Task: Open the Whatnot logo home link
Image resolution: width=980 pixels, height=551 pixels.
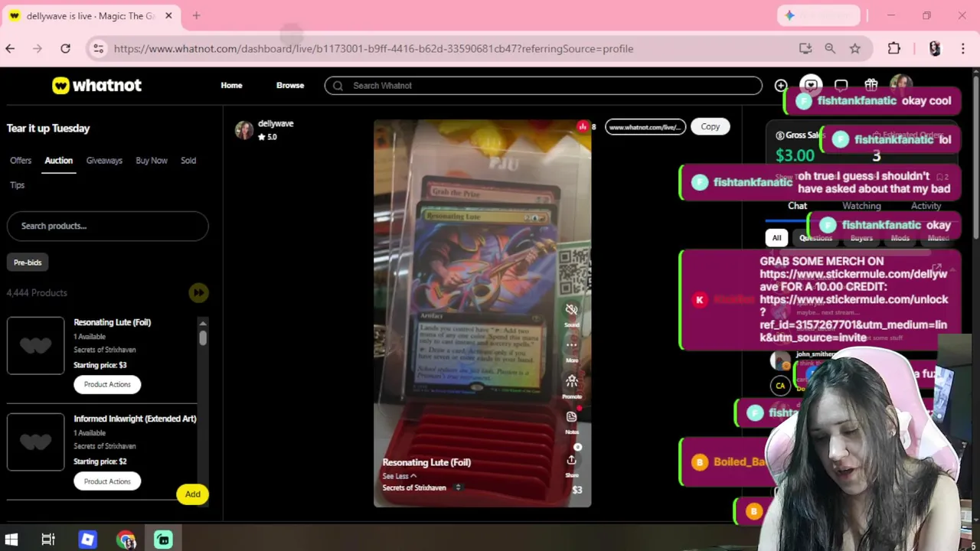Action: click(x=96, y=85)
